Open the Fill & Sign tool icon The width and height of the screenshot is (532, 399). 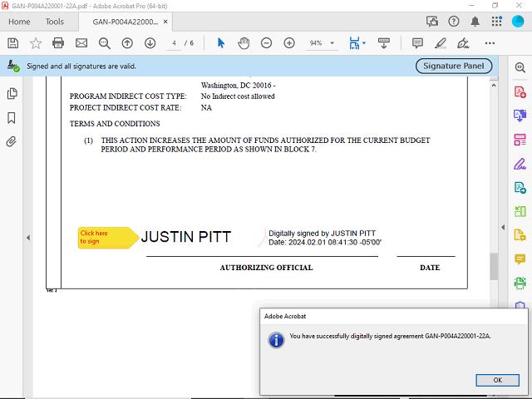pos(520,164)
